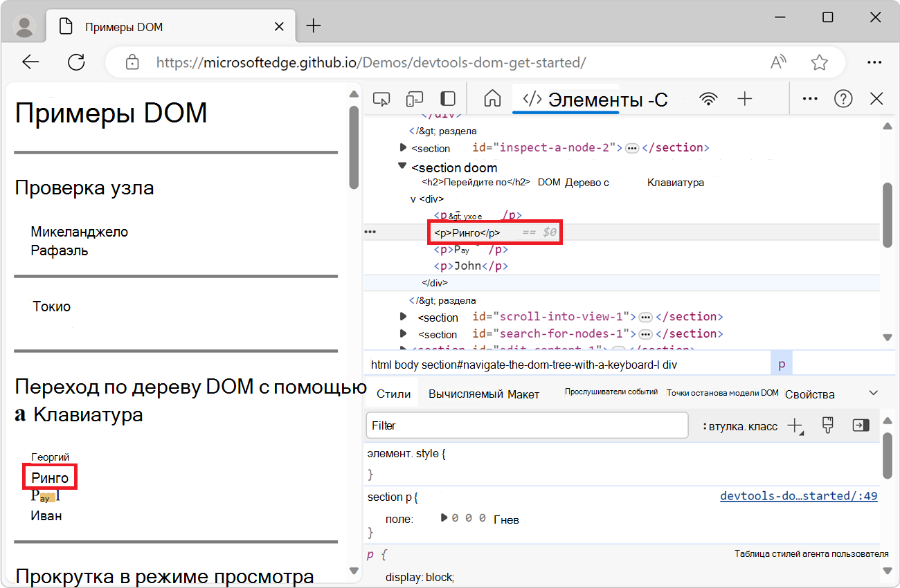The width and height of the screenshot is (900, 588).
Task: Open the devtools-do…started/:49 stylesheet link
Action: point(798,496)
